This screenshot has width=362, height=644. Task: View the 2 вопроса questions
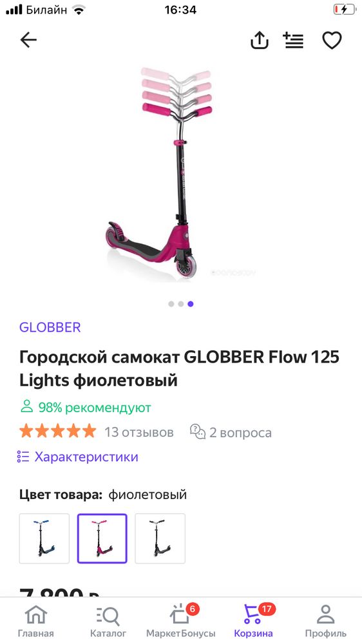click(231, 433)
